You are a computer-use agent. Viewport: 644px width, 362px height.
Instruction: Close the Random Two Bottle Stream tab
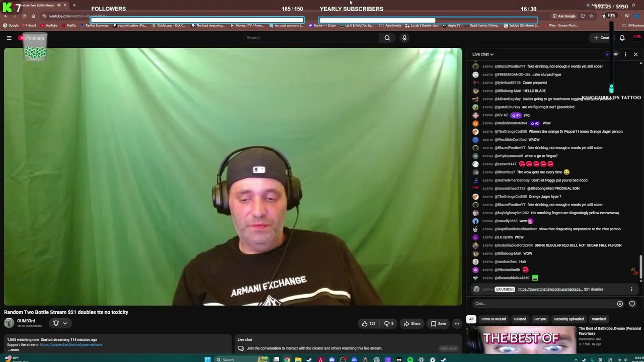coord(65,5)
